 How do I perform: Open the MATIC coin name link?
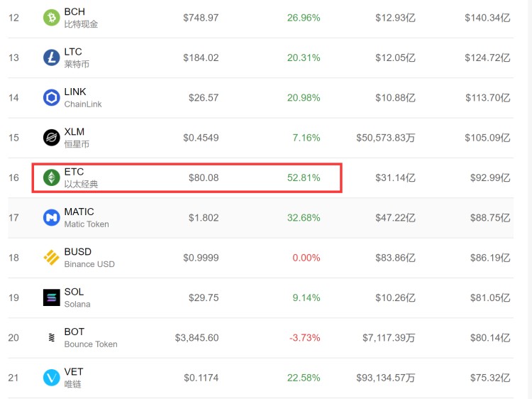(79, 212)
